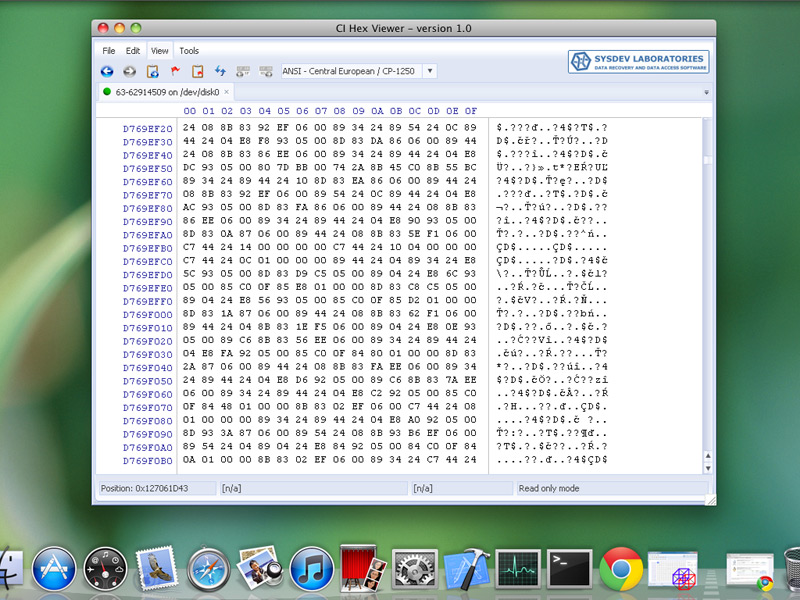
Task: Click the SysDev Laboratories logo
Action: click(638, 61)
